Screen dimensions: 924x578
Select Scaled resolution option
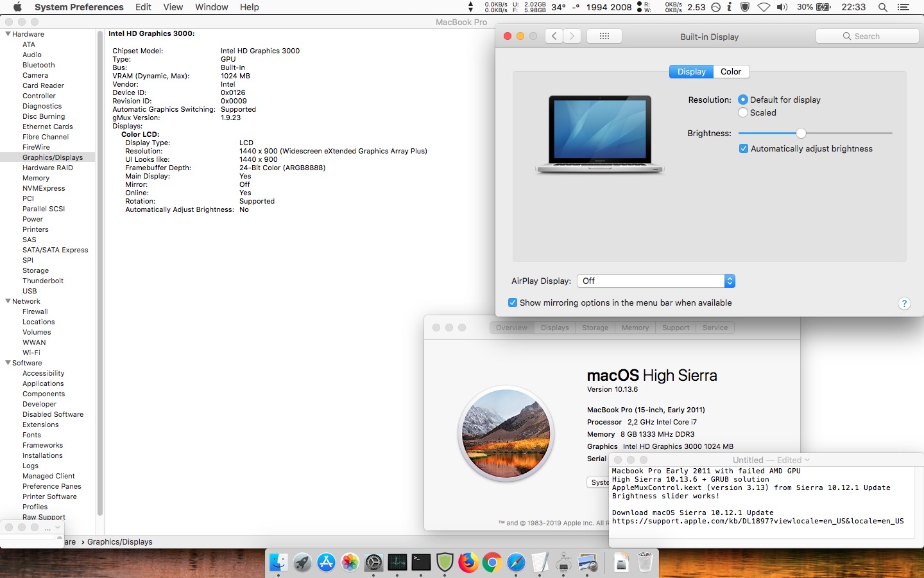(x=743, y=112)
